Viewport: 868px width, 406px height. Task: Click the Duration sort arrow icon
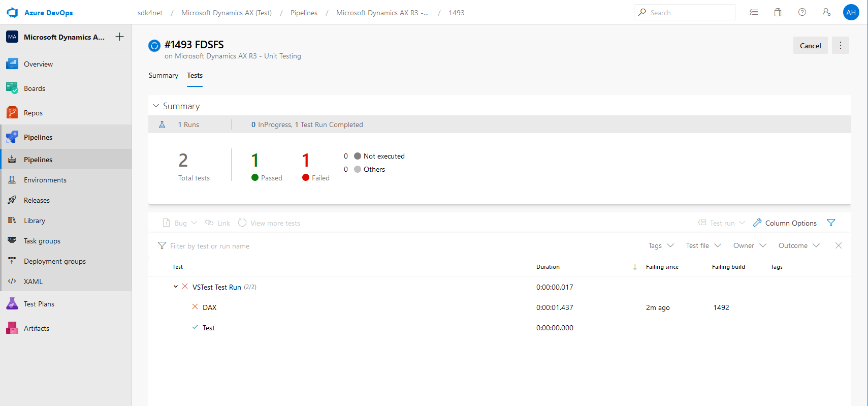coord(635,267)
